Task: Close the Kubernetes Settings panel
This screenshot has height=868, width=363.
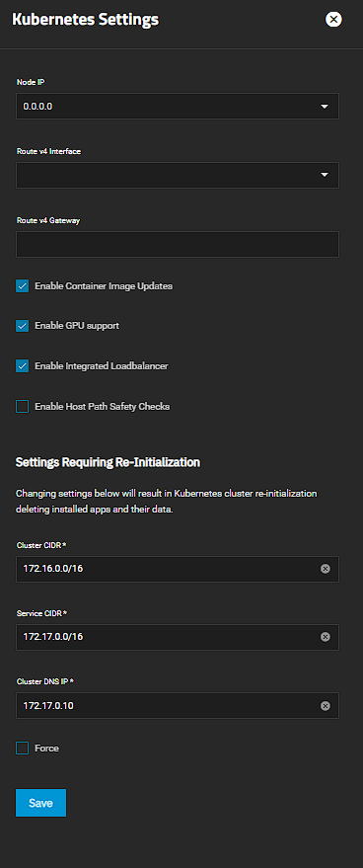Action: [333, 20]
